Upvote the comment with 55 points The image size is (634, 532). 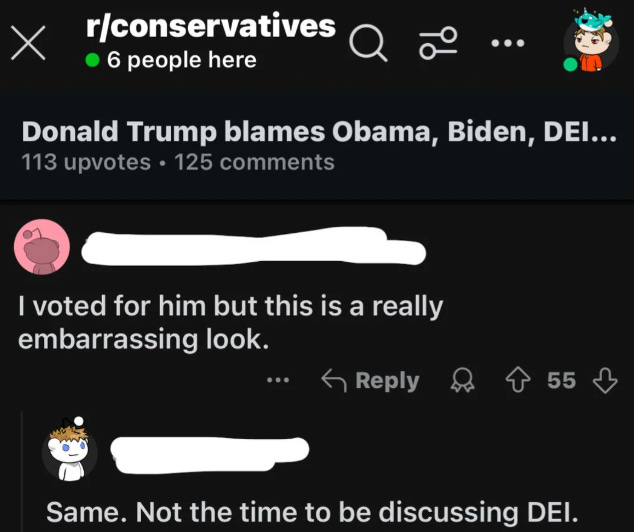point(518,380)
